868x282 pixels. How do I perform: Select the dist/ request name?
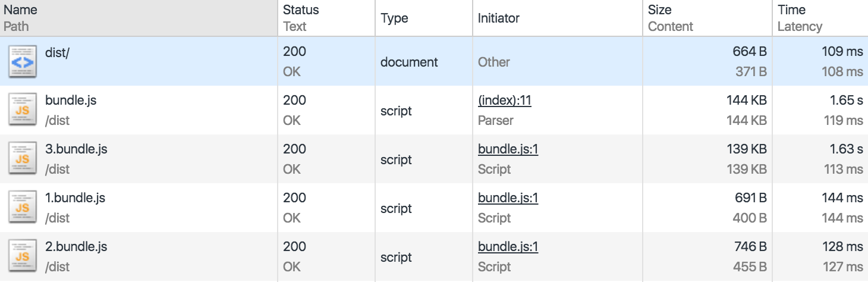point(57,52)
